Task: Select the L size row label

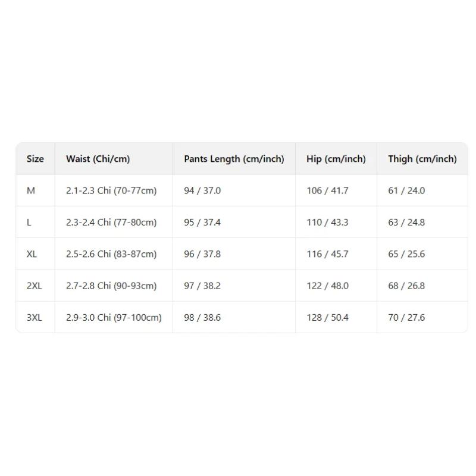Action: click(29, 223)
